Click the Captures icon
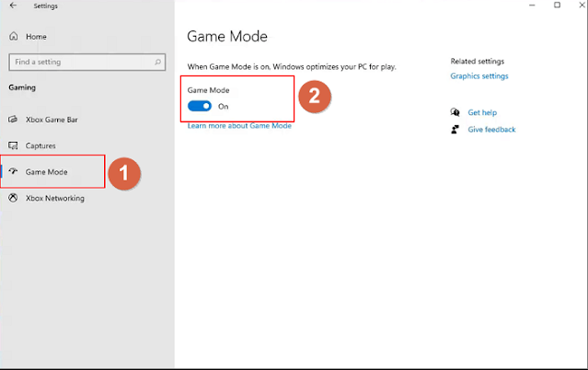The image size is (588, 370). click(13, 145)
